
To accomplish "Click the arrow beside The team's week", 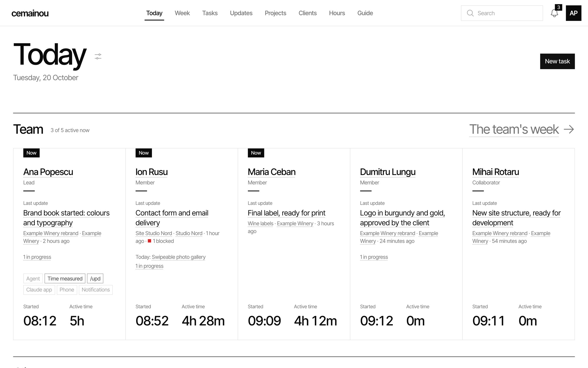I will 569,129.
